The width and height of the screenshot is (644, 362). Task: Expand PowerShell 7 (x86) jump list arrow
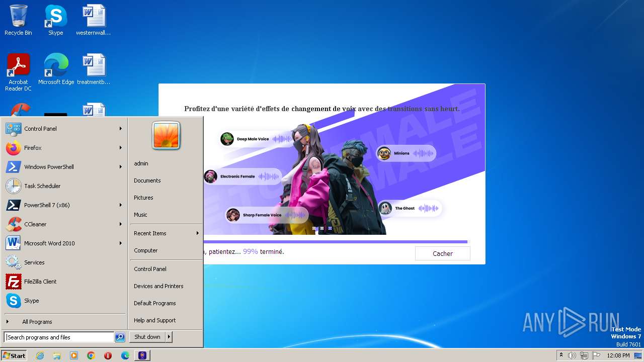point(121,205)
